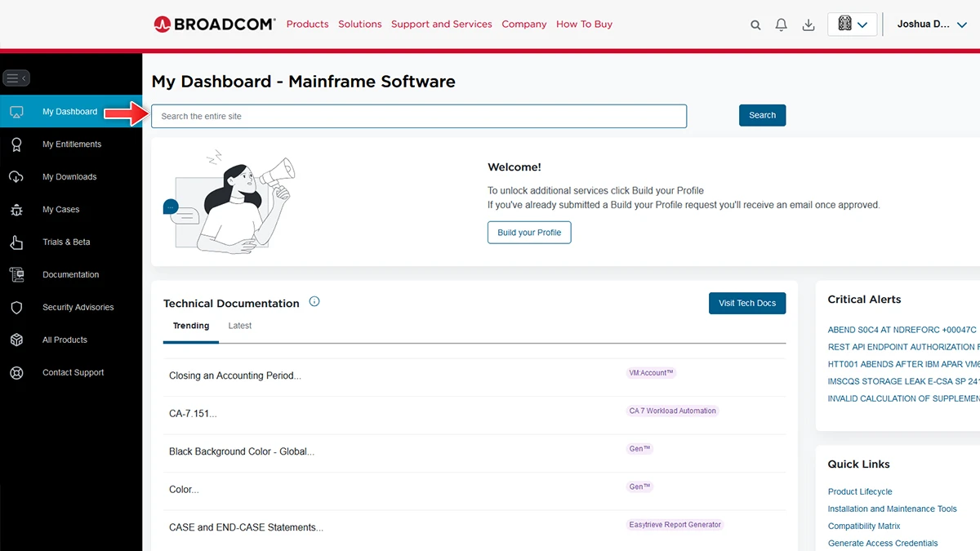Click the Broadcom logo
Viewport: 980px width, 551px height.
point(215,24)
